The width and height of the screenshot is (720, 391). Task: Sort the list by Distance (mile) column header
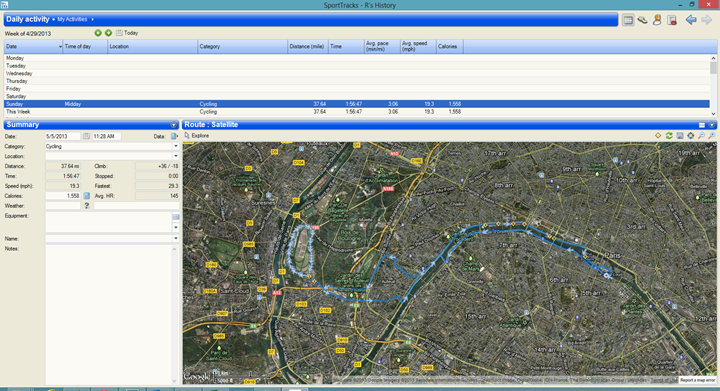pyautogui.click(x=308, y=46)
